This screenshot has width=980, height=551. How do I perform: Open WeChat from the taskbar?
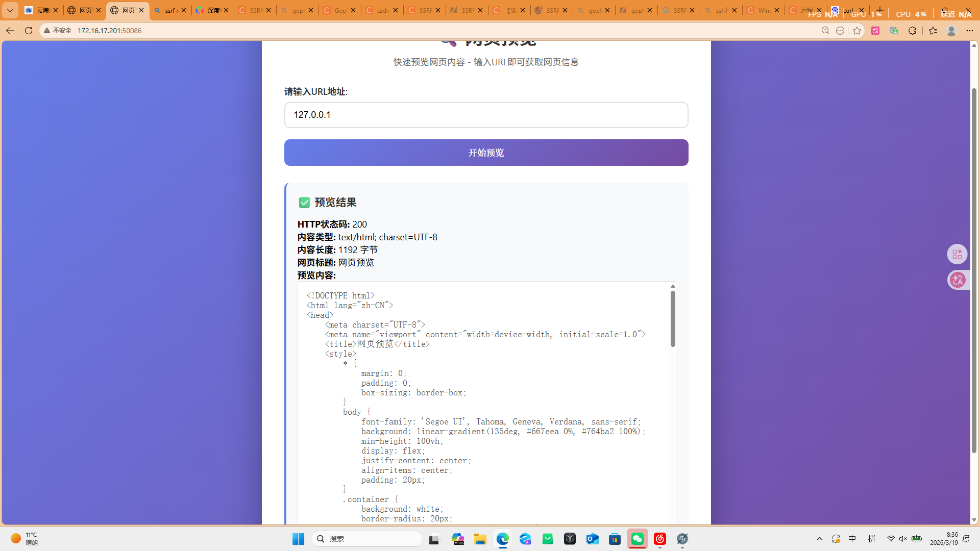pyautogui.click(x=638, y=539)
